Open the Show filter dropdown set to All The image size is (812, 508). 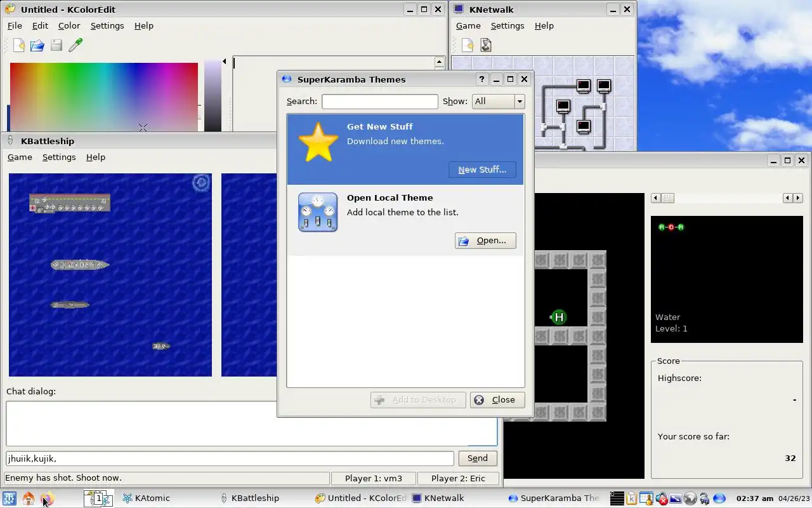pyautogui.click(x=498, y=102)
